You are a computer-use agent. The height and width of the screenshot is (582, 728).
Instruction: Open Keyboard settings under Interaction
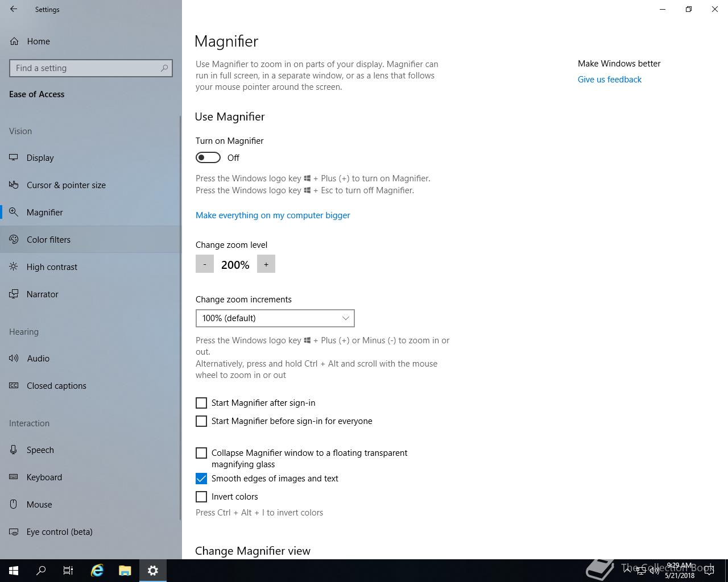(91, 477)
